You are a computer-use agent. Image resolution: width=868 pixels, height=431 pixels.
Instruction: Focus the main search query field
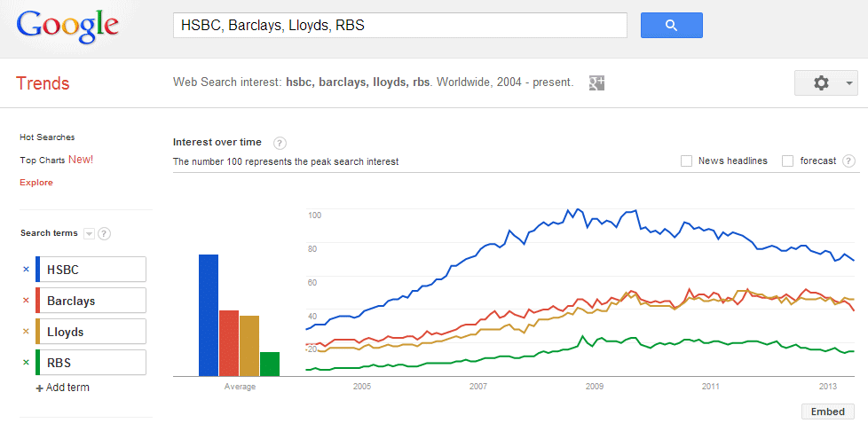coord(399,26)
